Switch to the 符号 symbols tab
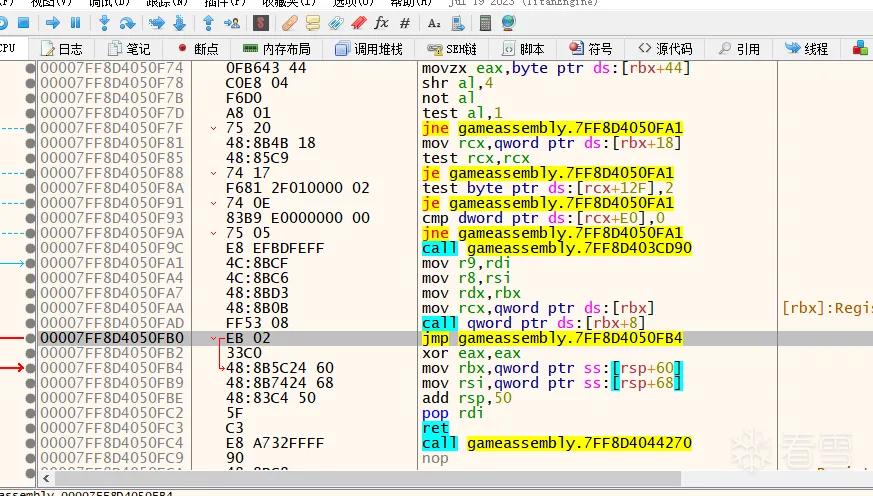 point(591,49)
